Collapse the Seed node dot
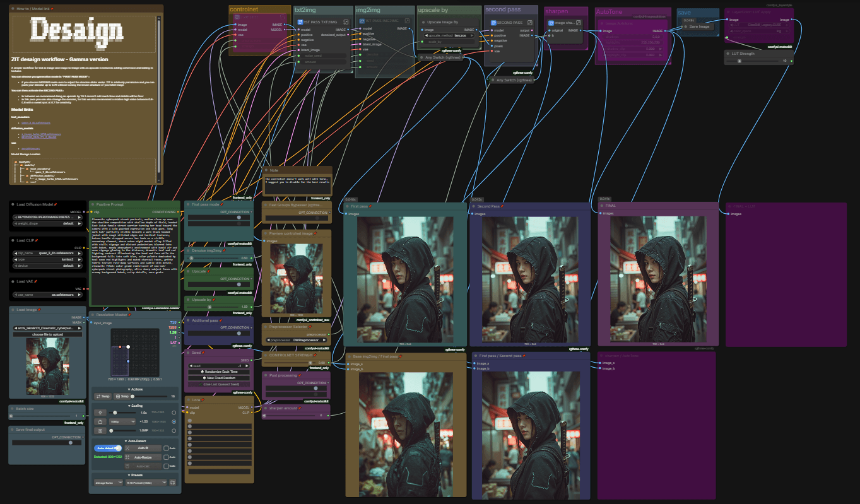860x504 pixels. (x=187, y=353)
